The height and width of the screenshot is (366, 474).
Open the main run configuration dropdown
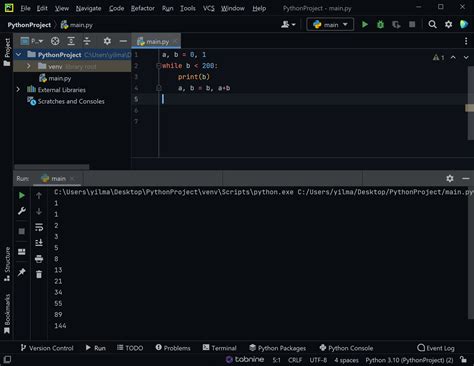pos(330,25)
